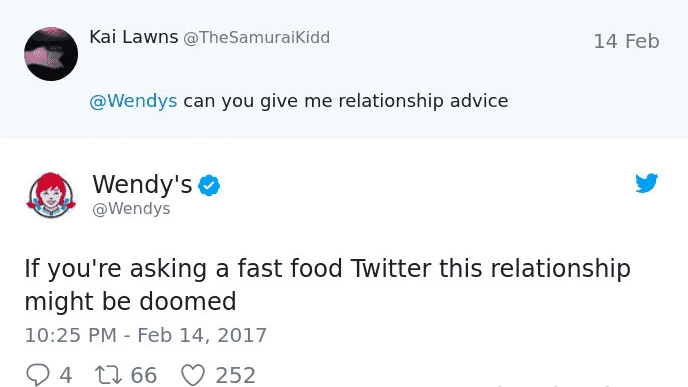Image resolution: width=688 pixels, height=387 pixels.
Task: Click the 14 Feb date link
Action: (627, 41)
